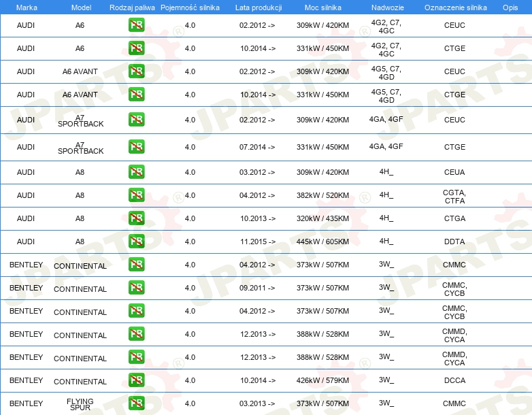The height and width of the screenshot is (415, 532).
Task: Select power value 445kW / 605KM
Action: point(322,242)
